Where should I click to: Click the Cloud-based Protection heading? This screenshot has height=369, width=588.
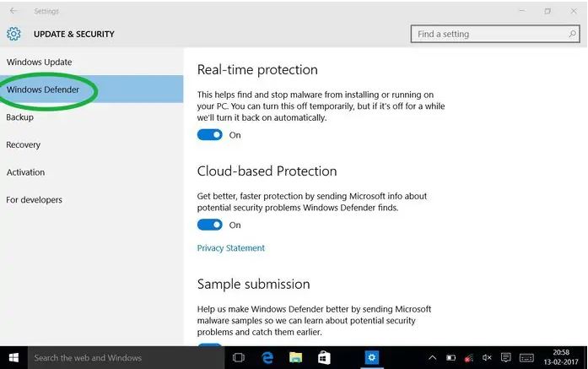(x=267, y=171)
